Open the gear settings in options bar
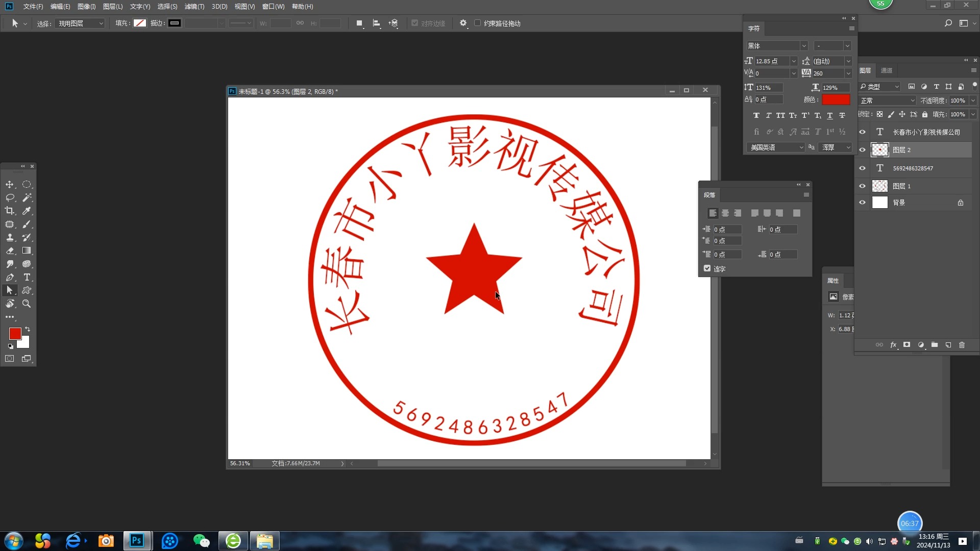The width and height of the screenshot is (980, 551). [x=463, y=23]
